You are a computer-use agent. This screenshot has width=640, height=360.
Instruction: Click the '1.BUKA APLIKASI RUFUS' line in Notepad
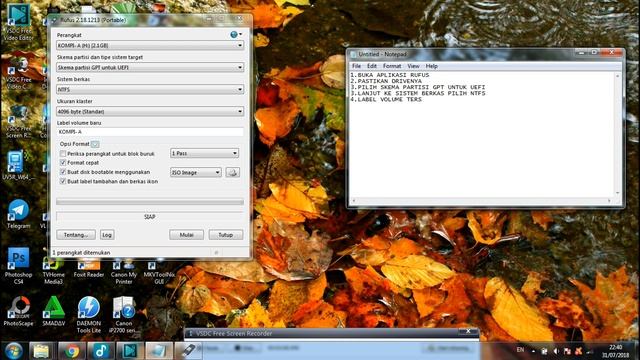pos(389,75)
